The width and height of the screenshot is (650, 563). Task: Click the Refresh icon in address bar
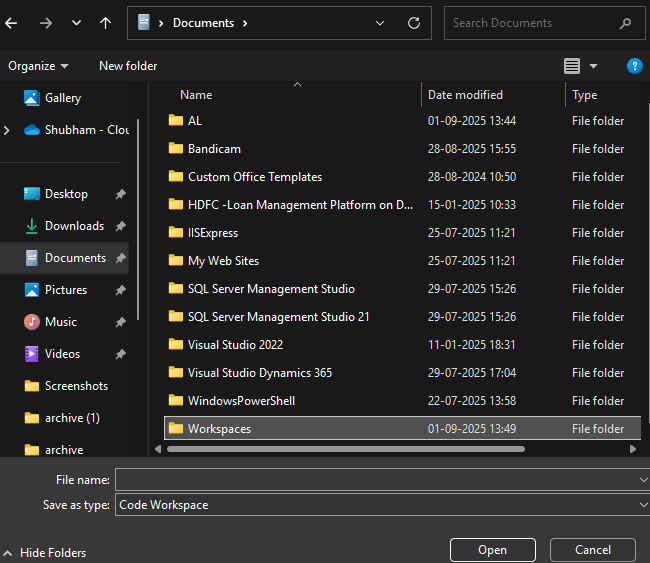tap(413, 23)
